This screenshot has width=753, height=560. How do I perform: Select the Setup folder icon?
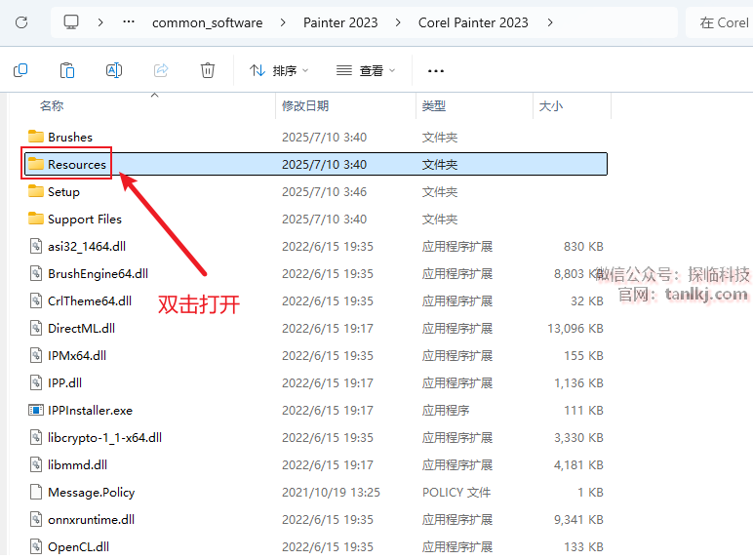35,191
